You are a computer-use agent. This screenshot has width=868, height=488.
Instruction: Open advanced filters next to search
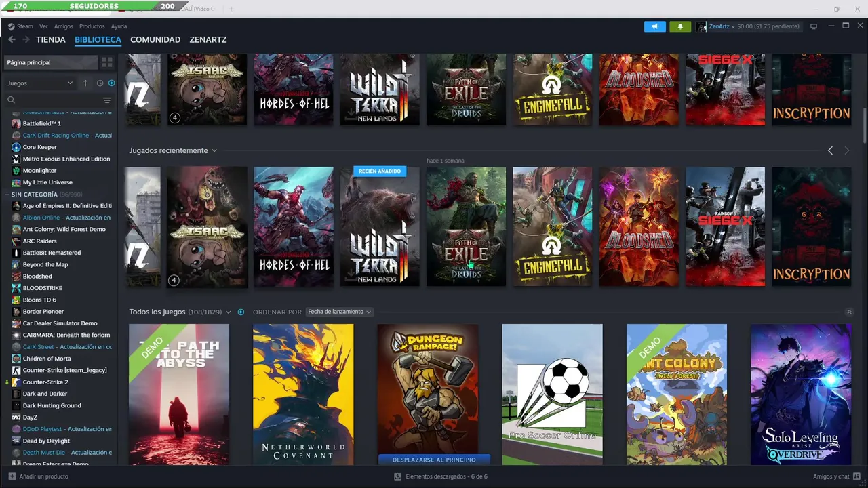[106, 100]
